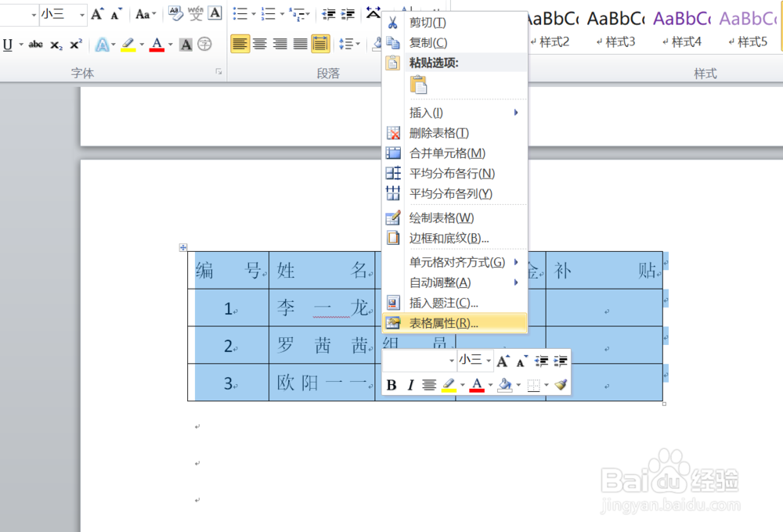Open the ribbon font name dropdown arrow
Viewport: 783px width, 532px height.
click(34, 15)
